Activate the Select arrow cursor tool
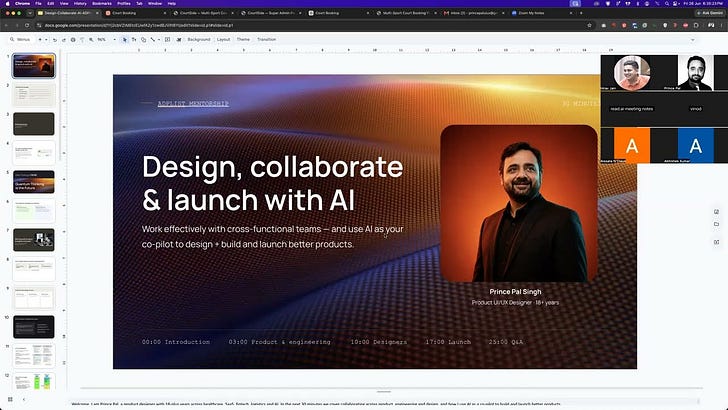The height and width of the screenshot is (410, 728). [124, 40]
